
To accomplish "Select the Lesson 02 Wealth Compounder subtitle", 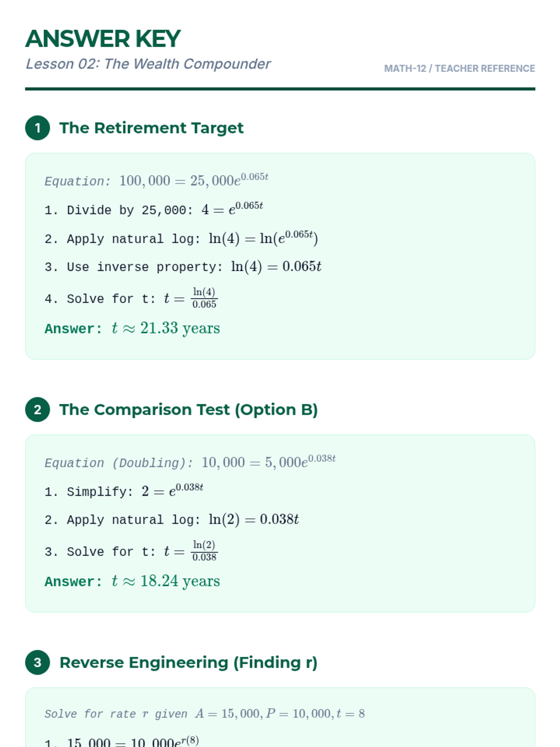I will pyautogui.click(x=148, y=64).
